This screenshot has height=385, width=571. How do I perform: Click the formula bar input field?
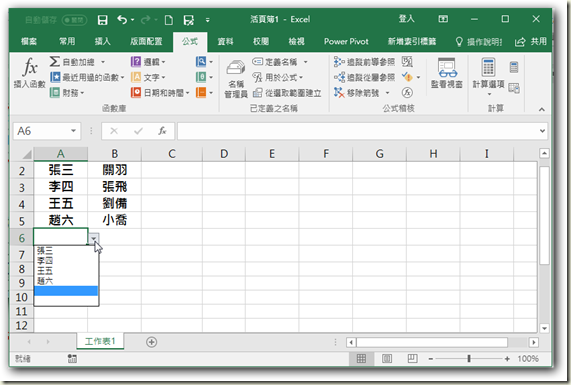(x=359, y=131)
